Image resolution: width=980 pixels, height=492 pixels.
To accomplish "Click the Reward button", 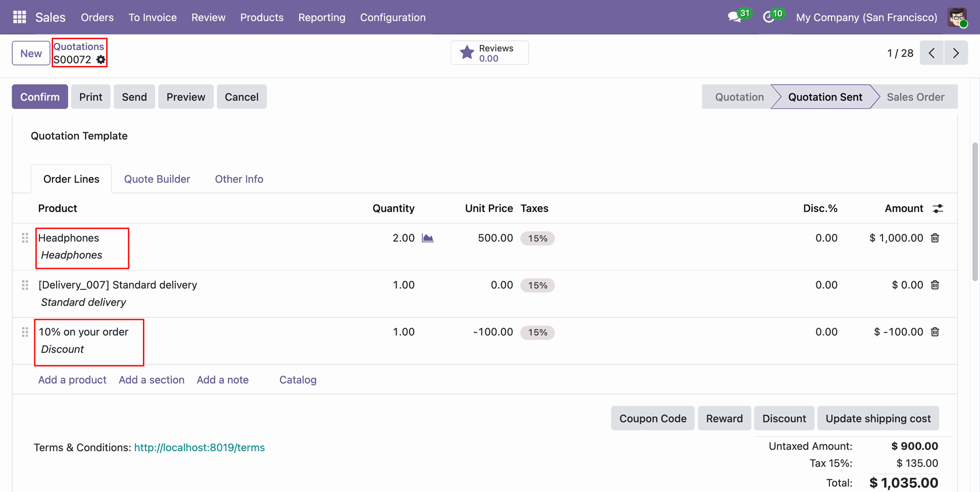I will 724,419.
